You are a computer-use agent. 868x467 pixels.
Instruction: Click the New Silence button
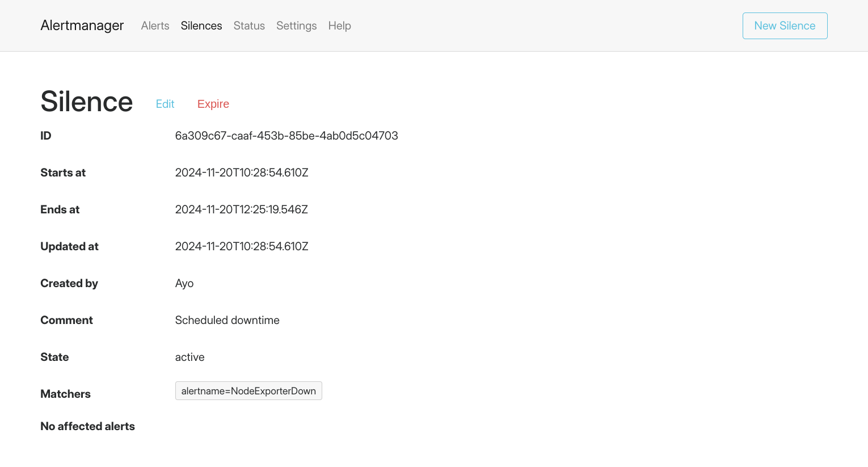pyautogui.click(x=785, y=26)
